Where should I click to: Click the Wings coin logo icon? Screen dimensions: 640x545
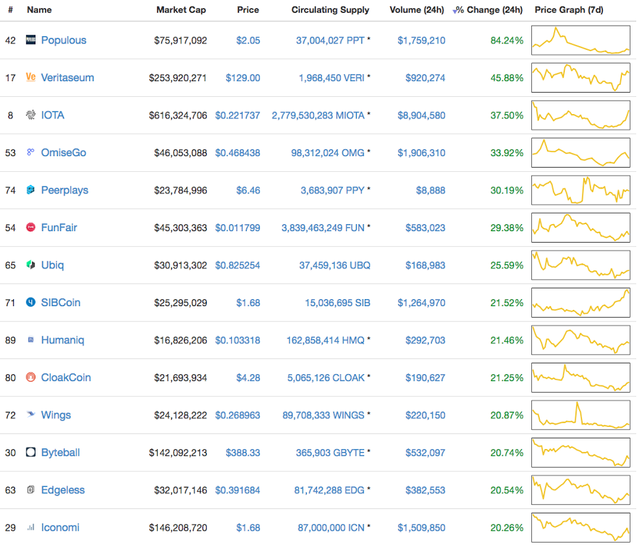31,414
